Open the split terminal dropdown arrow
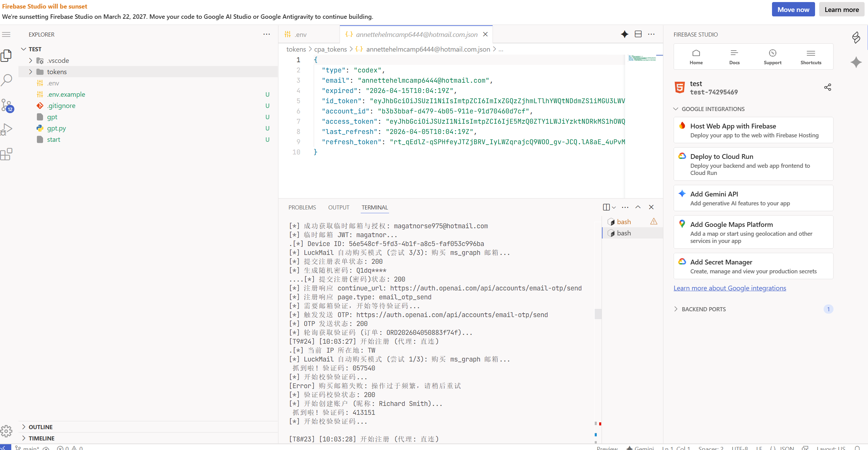Image resolution: width=868 pixels, height=450 pixels. click(614, 207)
